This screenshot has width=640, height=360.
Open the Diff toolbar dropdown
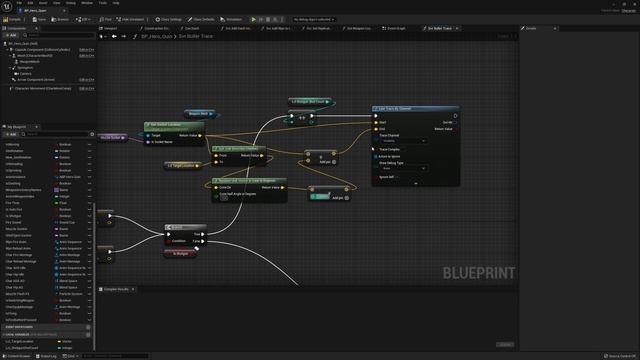83,19
